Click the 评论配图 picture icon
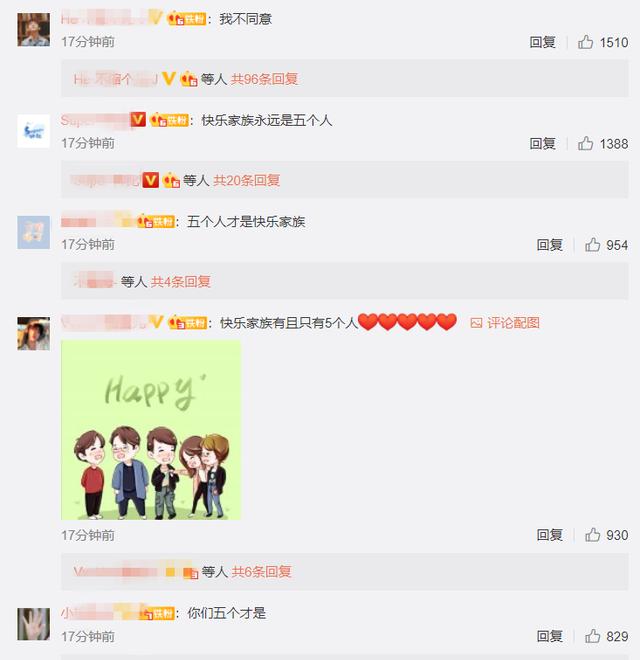 pos(476,323)
